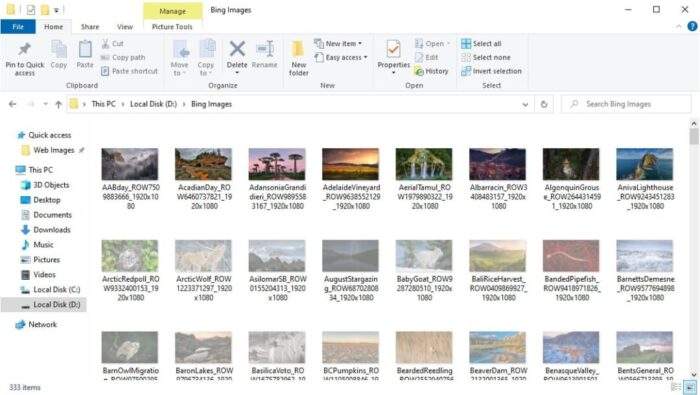Image resolution: width=700 pixels, height=395 pixels.
Task: Click Copy path in the ribbon
Action: click(x=123, y=58)
